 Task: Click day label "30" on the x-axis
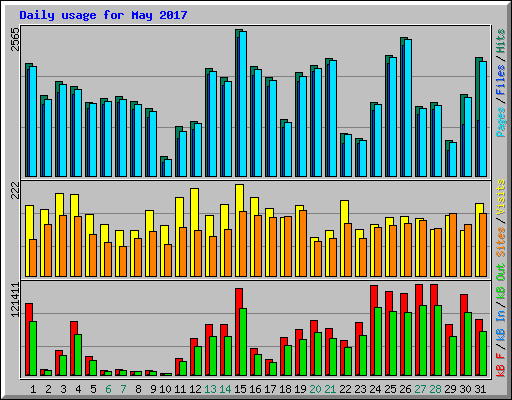pos(465,389)
